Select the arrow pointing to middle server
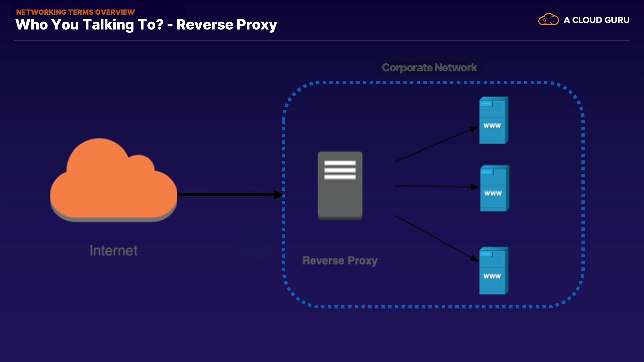Screen dimensions: 644x362 pos(436,186)
